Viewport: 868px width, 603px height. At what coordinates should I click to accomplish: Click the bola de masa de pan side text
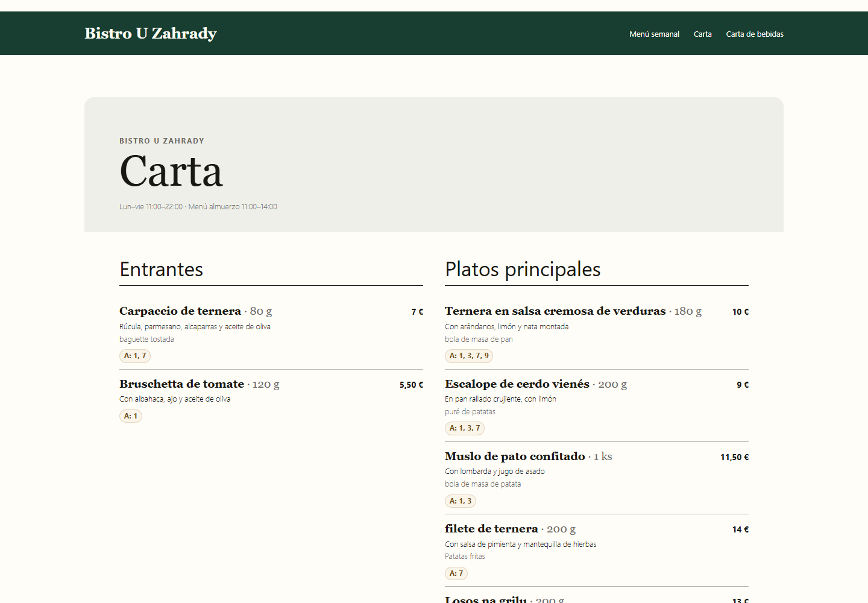coord(479,339)
